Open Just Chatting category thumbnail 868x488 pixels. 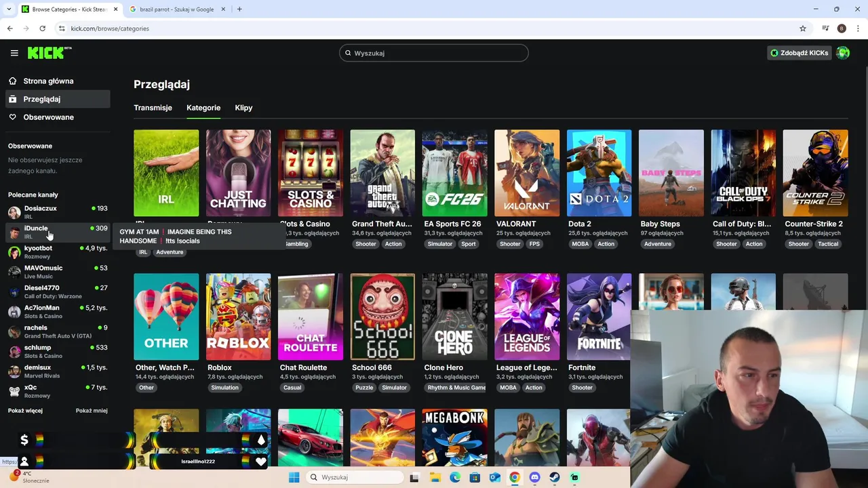tap(238, 173)
